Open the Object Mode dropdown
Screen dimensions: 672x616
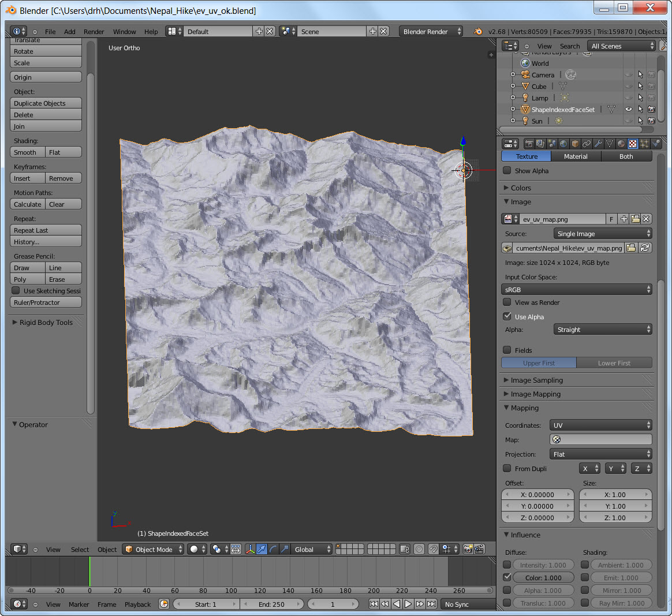click(154, 549)
